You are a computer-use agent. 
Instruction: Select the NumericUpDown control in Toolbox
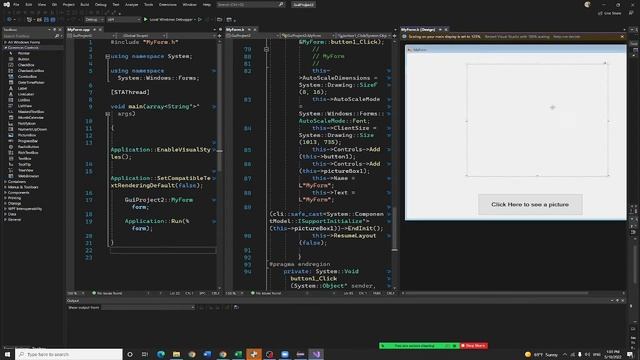tap(32, 129)
